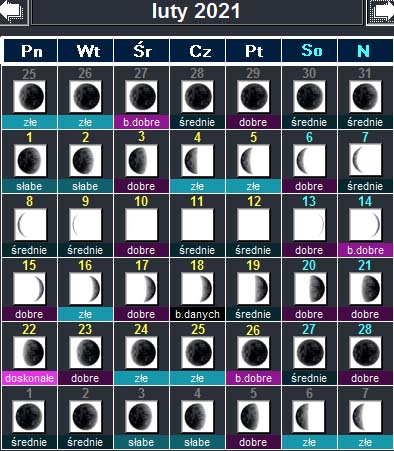Click the moon icon for March 5
The image size is (394, 451).
(x=254, y=417)
